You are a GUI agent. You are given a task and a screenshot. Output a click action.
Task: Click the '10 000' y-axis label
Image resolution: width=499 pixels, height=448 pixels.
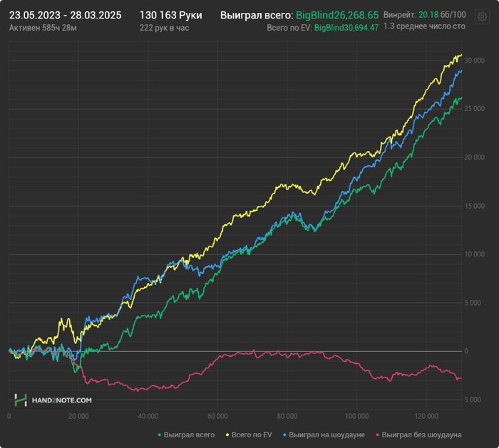[474, 254]
